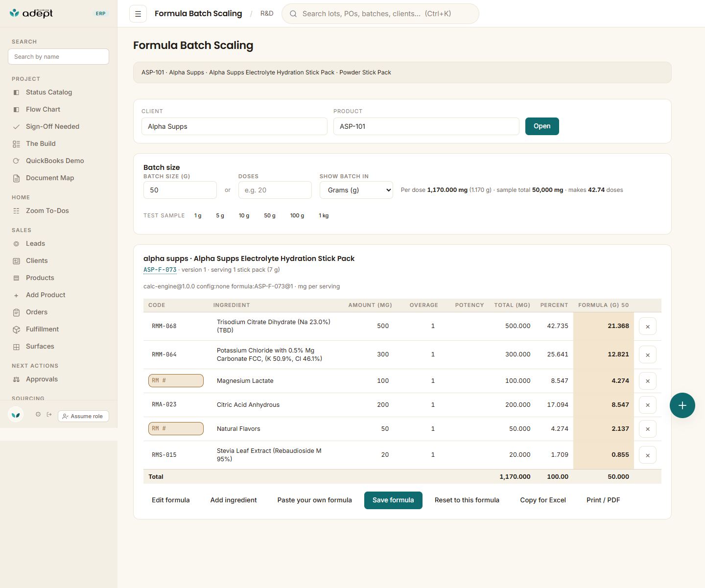Remove the Natural Flavors row

point(648,429)
